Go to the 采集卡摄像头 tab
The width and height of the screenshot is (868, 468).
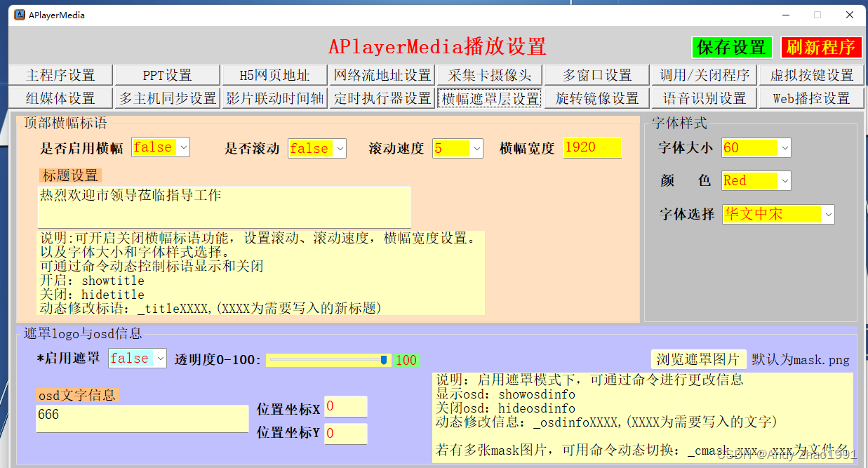(490, 75)
